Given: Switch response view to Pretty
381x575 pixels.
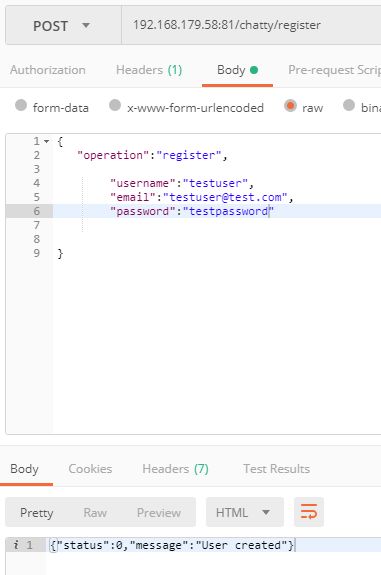Looking at the screenshot, I should pyautogui.click(x=37, y=512).
